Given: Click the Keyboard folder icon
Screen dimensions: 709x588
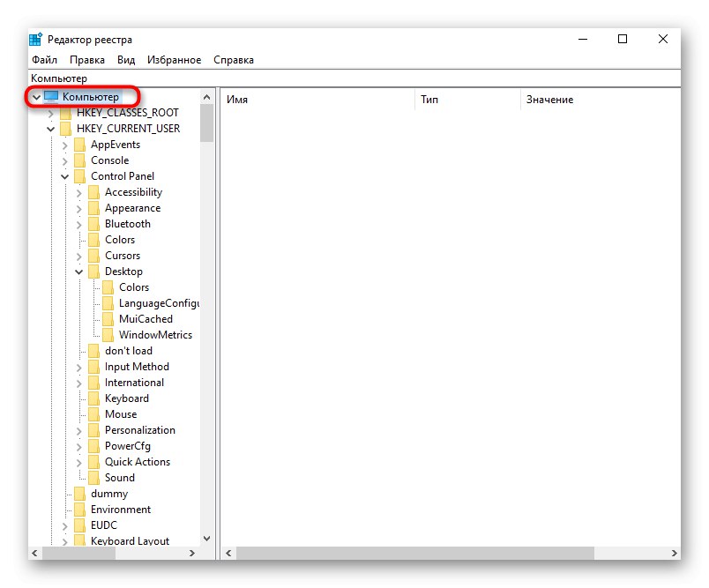Looking at the screenshot, I should (94, 398).
